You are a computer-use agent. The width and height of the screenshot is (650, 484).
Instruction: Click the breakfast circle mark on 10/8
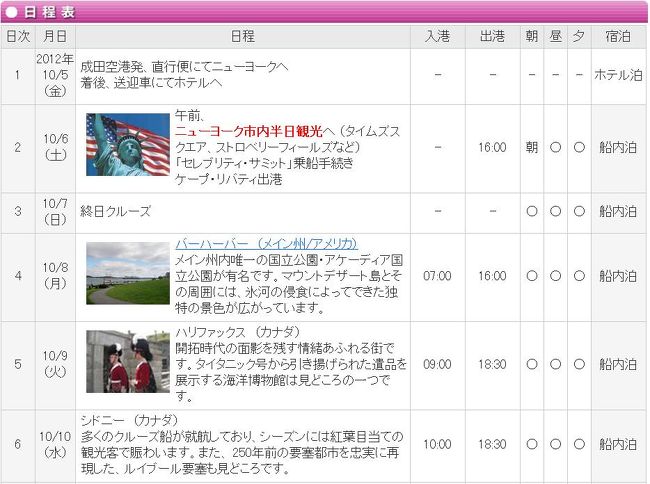532,276
